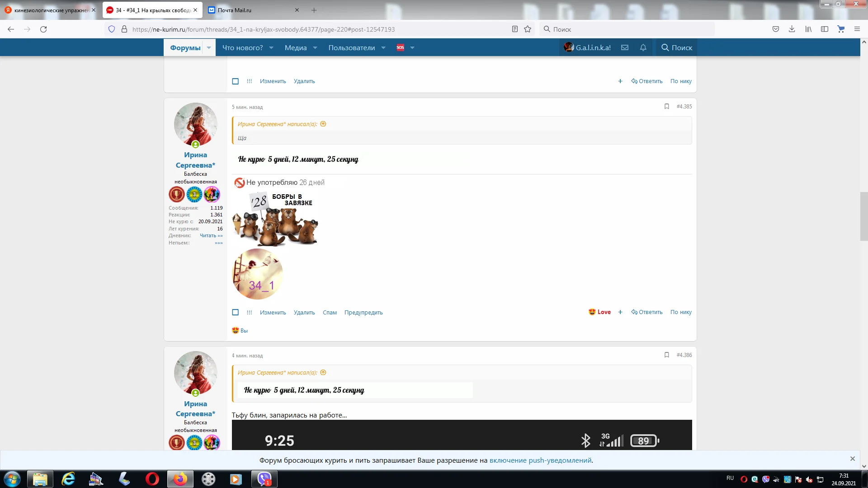Toggle multi-quote plus on post #4.385
The height and width of the screenshot is (488, 868).
pos(620,312)
